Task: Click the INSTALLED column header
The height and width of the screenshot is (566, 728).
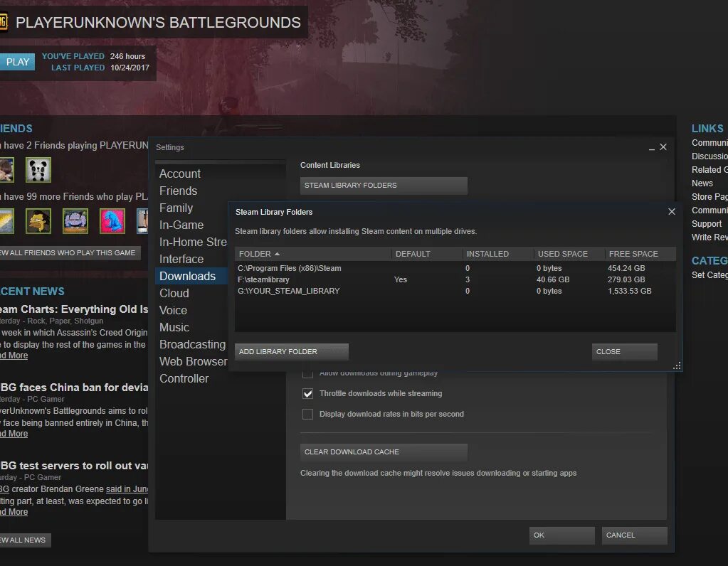Action: 497,254
